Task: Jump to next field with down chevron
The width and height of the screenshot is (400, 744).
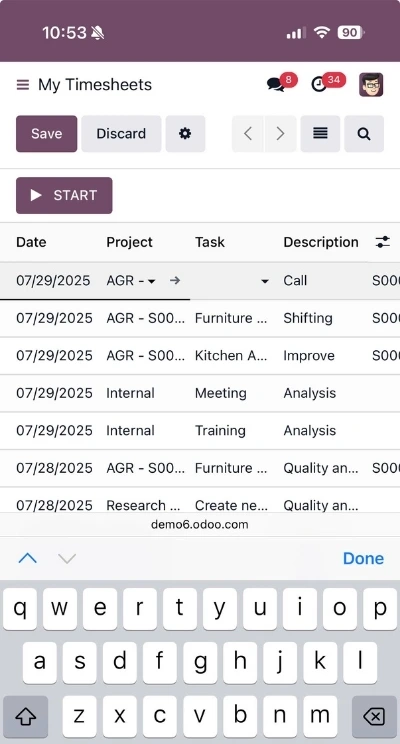Action: 67,558
